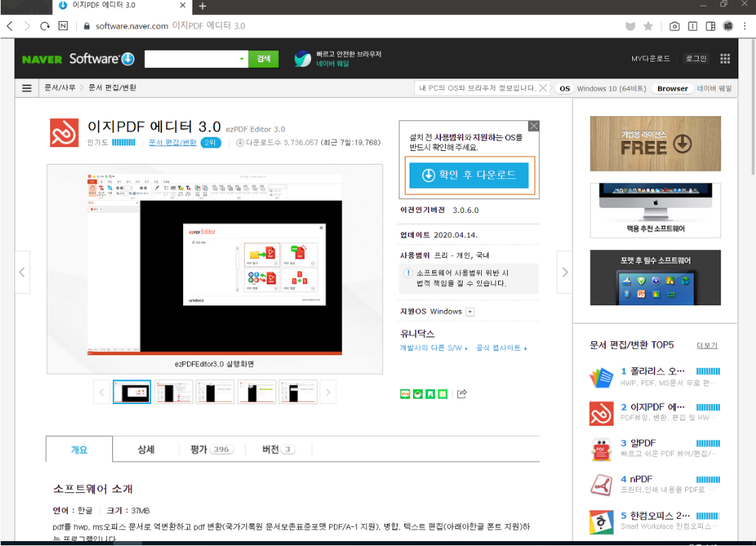Select the fifth screenshot thumbnail
This screenshot has height=546, width=756.
click(298, 392)
